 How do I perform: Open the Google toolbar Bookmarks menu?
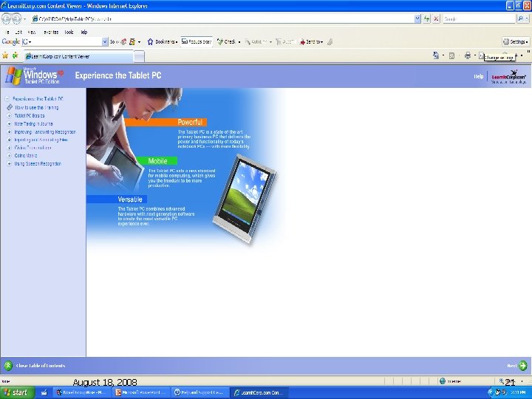click(x=162, y=41)
